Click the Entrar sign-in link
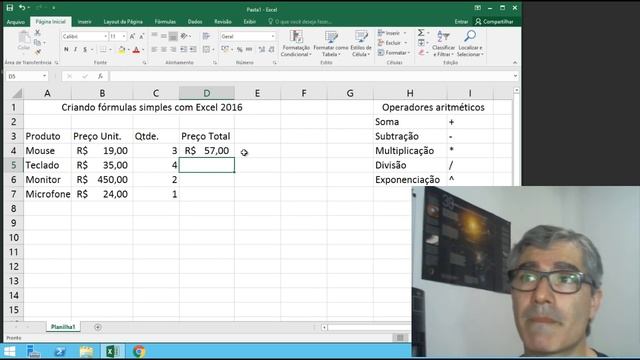The height and width of the screenshot is (360, 640). [461, 22]
